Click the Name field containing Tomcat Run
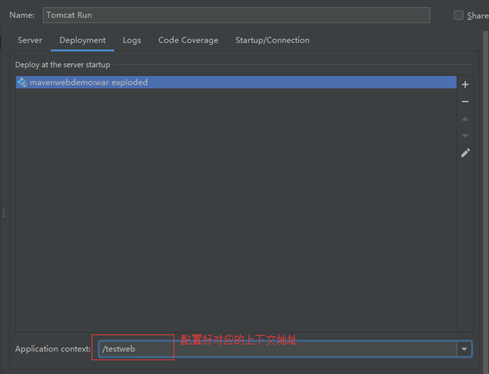Image resolution: width=489 pixels, height=374 pixels. coord(236,15)
